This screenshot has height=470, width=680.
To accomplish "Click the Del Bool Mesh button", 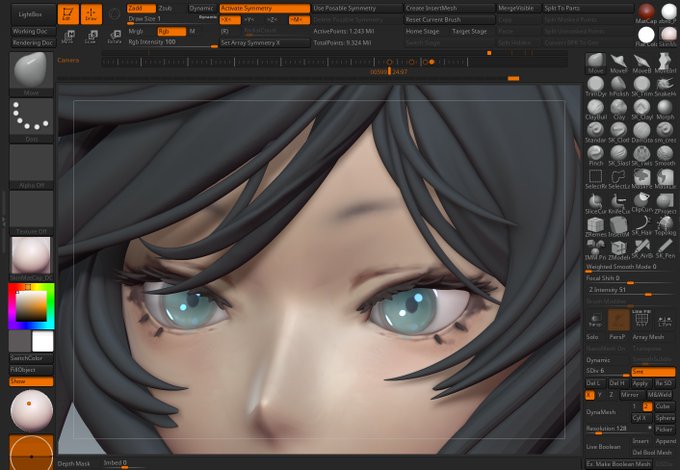I will click(652, 452).
